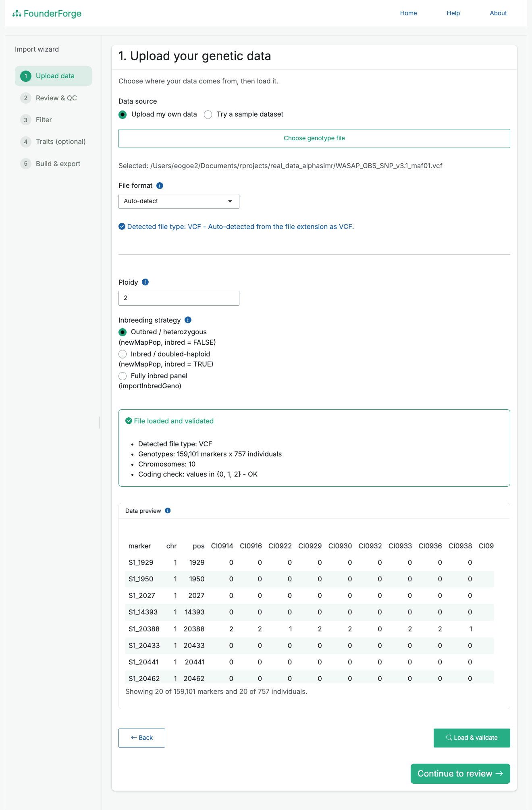Click 'Coding check' summary line

(198, 474)
